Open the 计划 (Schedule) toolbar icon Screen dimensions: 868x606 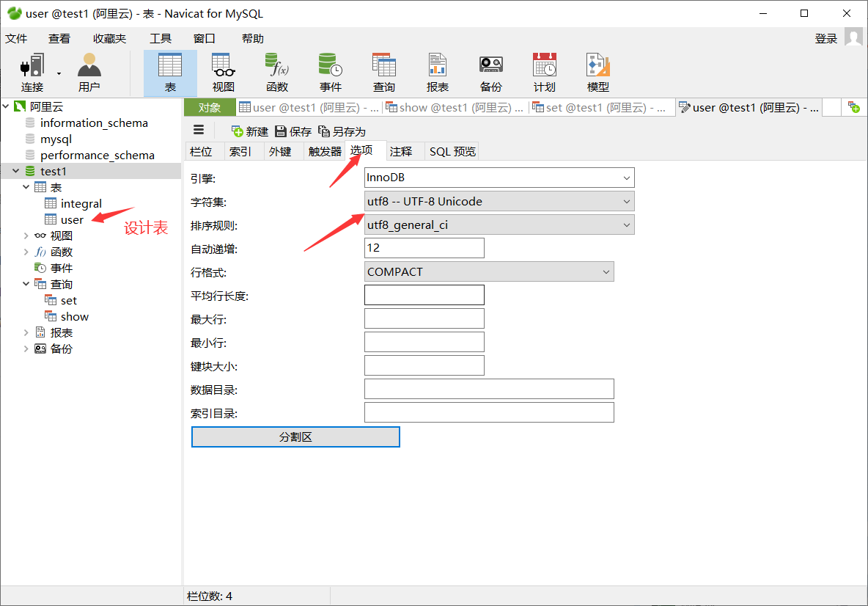click(x=544, y=73)
